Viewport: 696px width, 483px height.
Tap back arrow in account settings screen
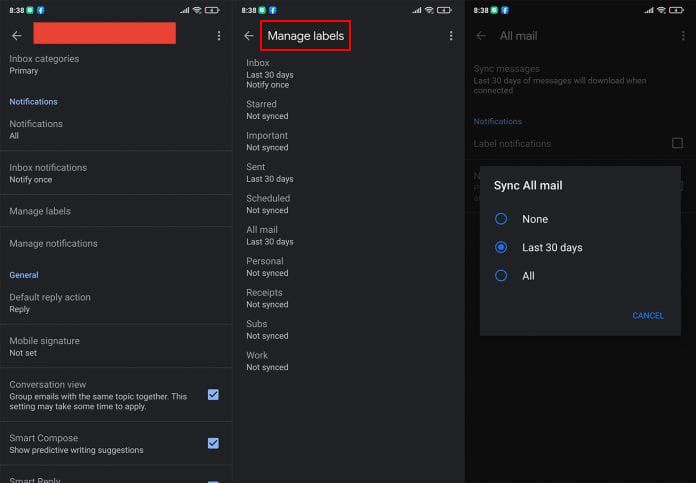coord(16,36)
